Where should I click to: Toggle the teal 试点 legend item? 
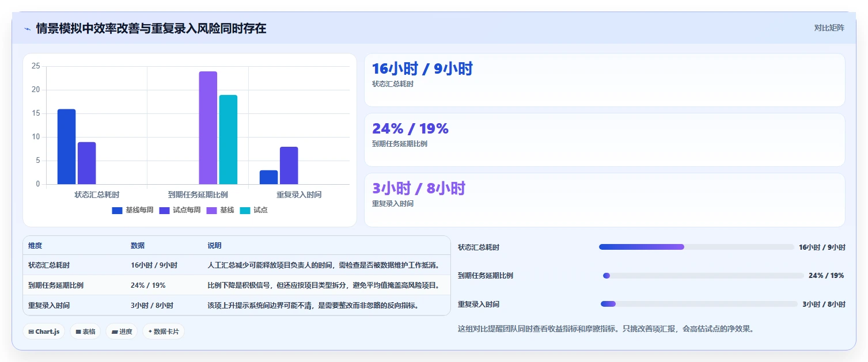click(253, 210)
